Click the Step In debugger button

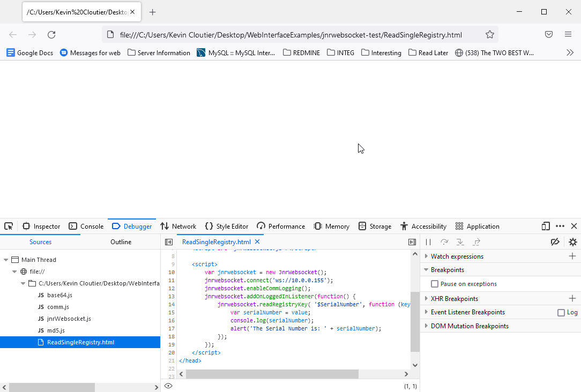click(460, 242)
